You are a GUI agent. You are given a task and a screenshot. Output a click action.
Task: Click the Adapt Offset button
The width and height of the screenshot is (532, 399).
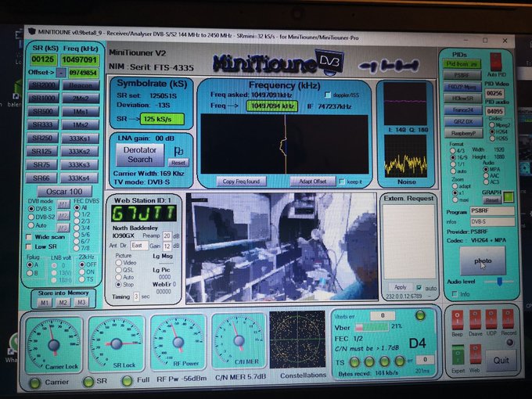coord(312,182)
